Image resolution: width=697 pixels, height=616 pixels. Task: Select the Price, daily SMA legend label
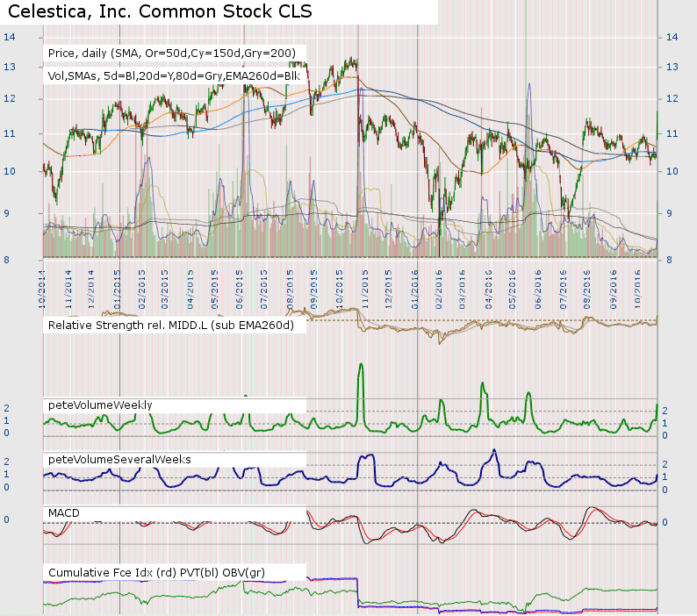[171, 54]
